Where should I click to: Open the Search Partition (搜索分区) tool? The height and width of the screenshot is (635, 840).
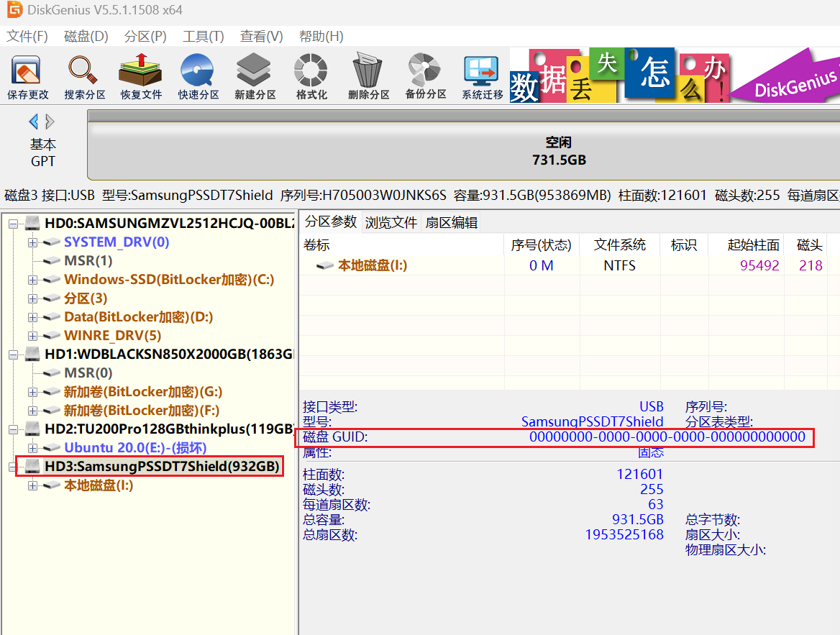coord(85,77)
